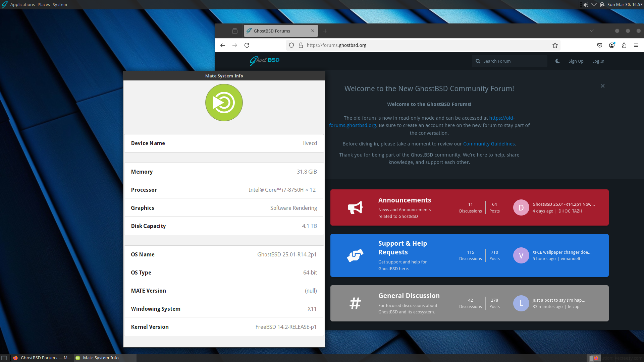Screen dimensions: 644x362
Task: Open the GhostBSD 25.01-R14.2p1 Now... post
Action: 563,204
